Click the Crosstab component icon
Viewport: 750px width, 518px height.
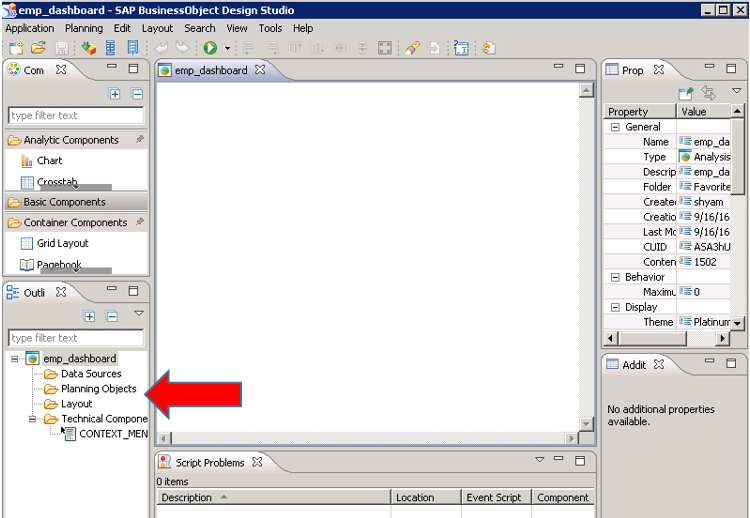pyautogui.click(x=27, y=182)
